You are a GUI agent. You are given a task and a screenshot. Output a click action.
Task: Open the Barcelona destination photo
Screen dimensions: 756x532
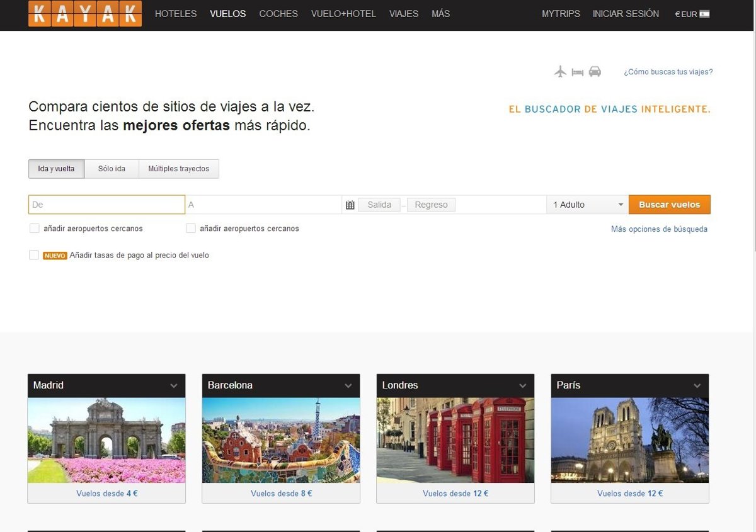(x=281, y=440)
